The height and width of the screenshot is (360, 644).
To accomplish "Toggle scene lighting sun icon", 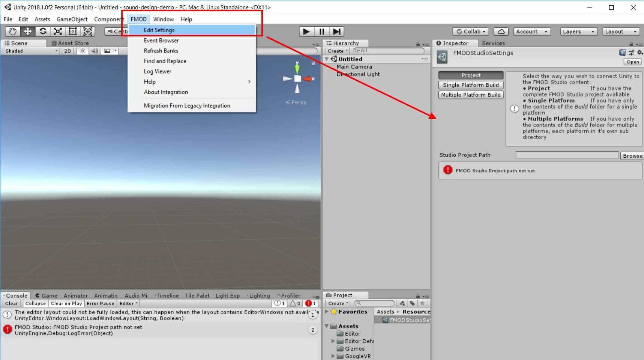I will (83, 51).
